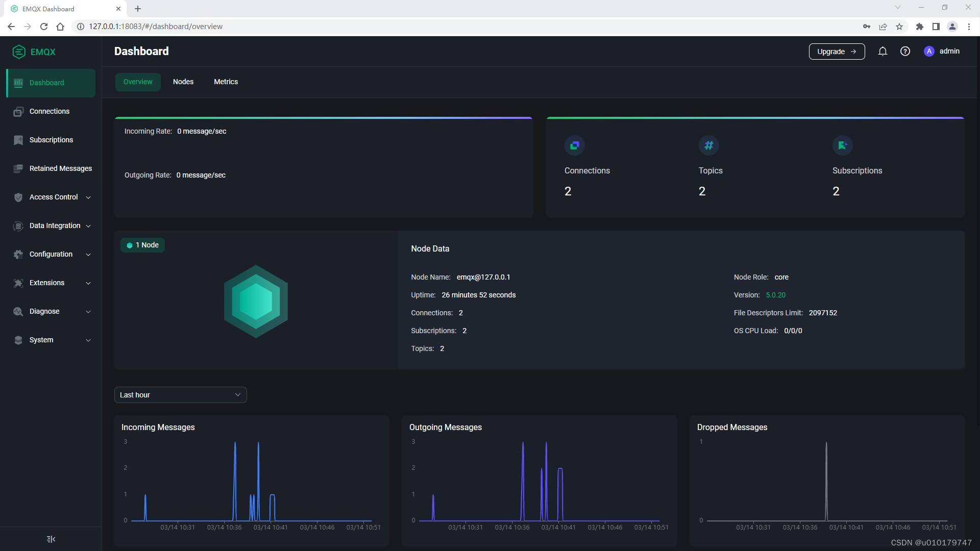Click the Subscriptions flag icon
Viewport: 980px width, 551px height.
842,145
